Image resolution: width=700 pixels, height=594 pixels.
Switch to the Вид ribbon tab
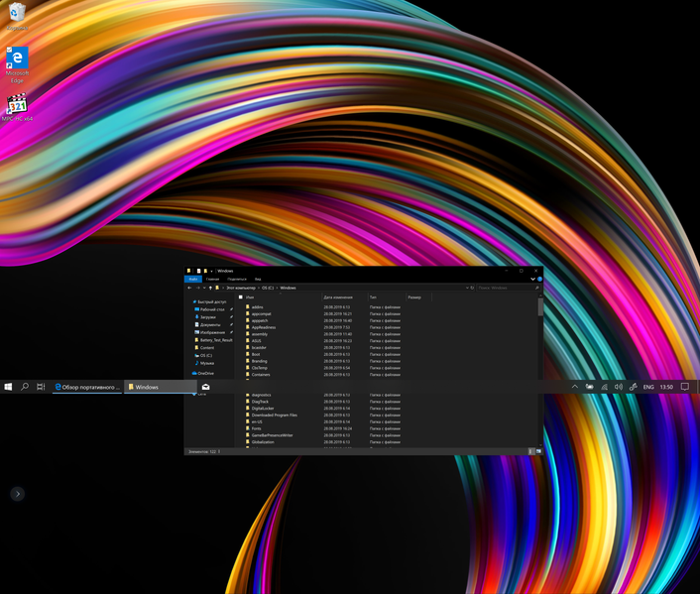tap(258, 279)
